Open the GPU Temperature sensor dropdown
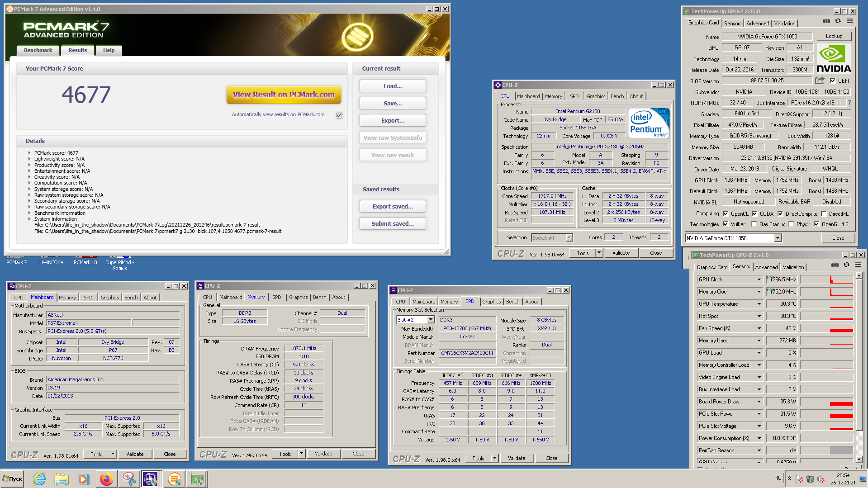The width and height of the screenshot is (868, 488). click(x=759, y=304)
